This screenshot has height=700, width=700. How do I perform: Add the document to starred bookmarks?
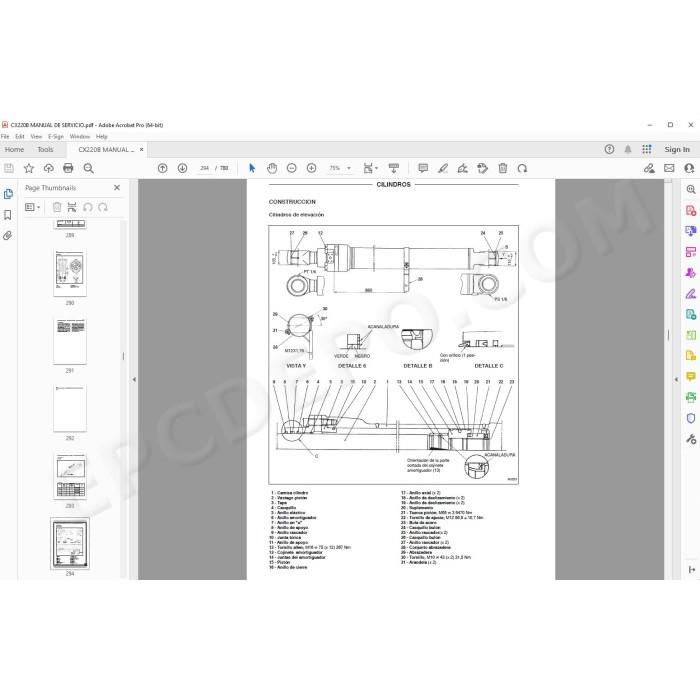click(29, 168)
